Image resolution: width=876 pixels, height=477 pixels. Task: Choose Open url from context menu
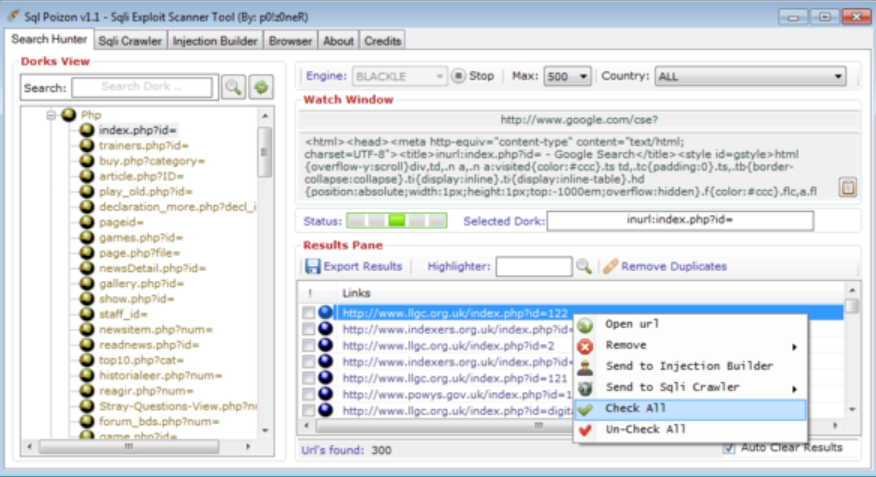[691, 325]
